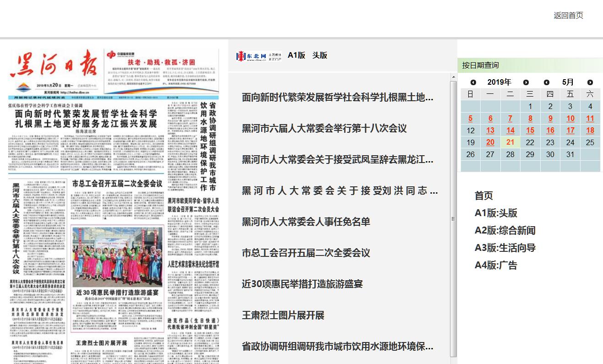Open article 近30项惠民举措打造旅游盛宴
This screenshot has width=603, height=364.
click(302, 284)
